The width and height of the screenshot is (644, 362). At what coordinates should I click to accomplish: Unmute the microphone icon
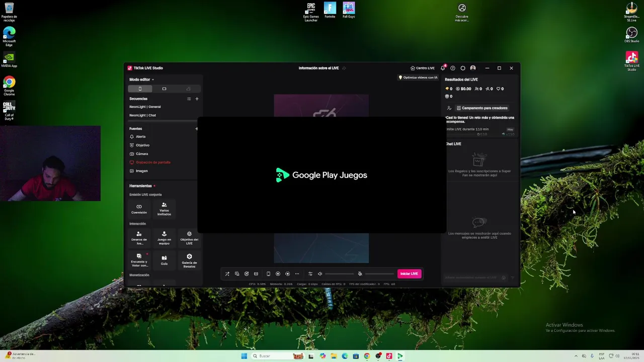[x=360, y=274]
